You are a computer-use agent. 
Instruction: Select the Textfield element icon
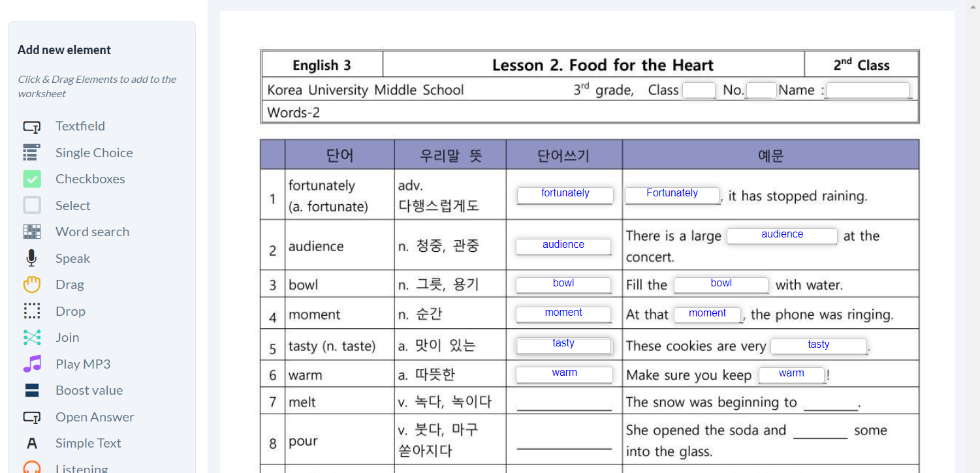[x=31, y=127]
